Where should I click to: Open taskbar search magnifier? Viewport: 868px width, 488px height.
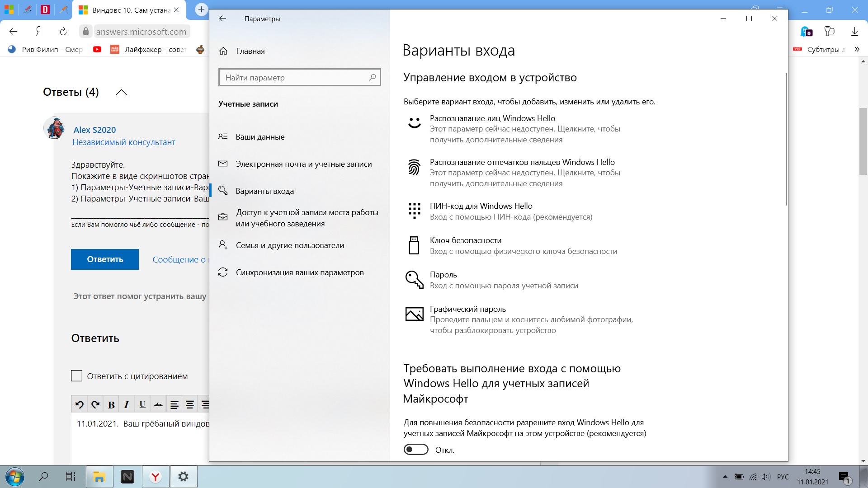43,477
